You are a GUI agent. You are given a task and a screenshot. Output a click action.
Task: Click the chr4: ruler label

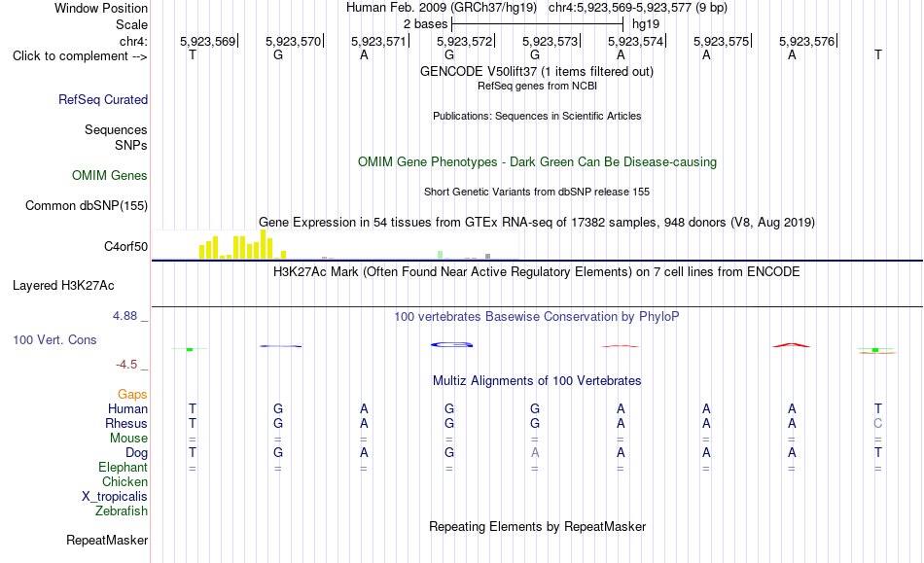[x=134, y=41]
